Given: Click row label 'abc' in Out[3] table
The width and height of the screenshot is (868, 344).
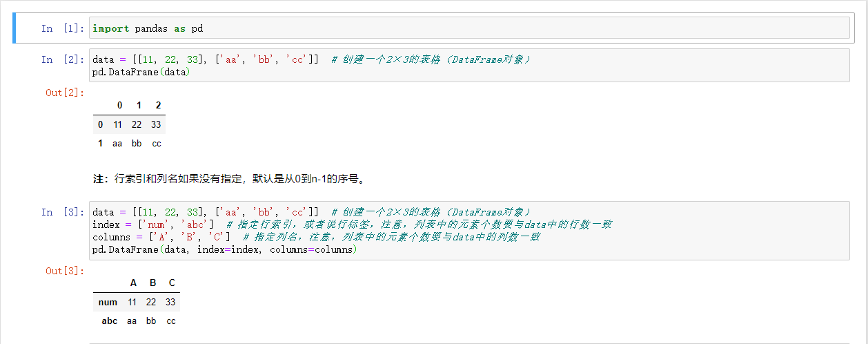Looking at the screenshot, I should [109, 321].
